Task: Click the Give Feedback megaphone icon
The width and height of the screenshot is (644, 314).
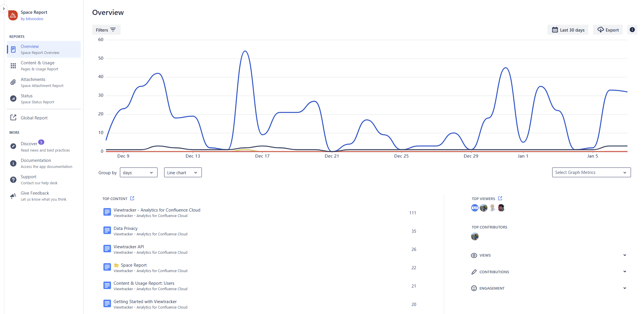Action: [13, 196]
